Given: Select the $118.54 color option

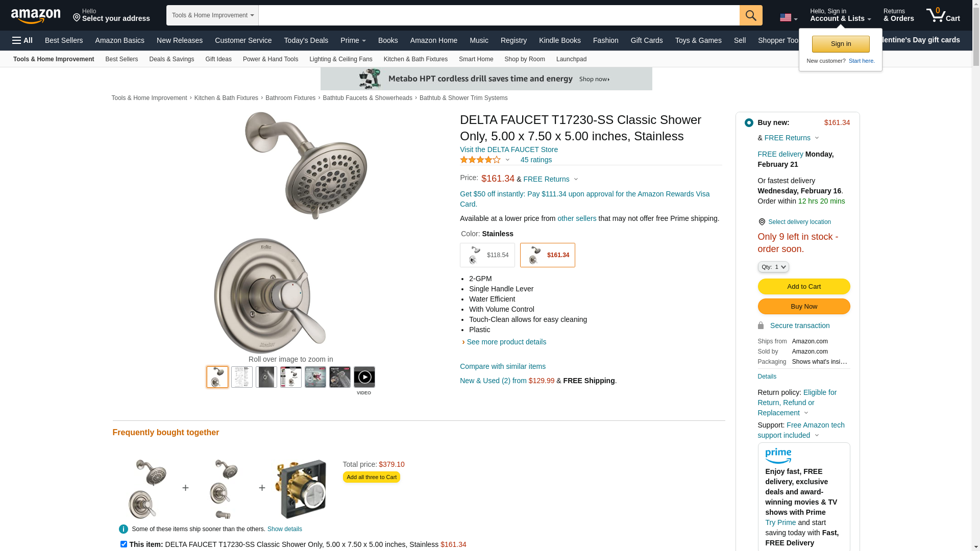Looking at the screenshot, I should coord(487,255).
